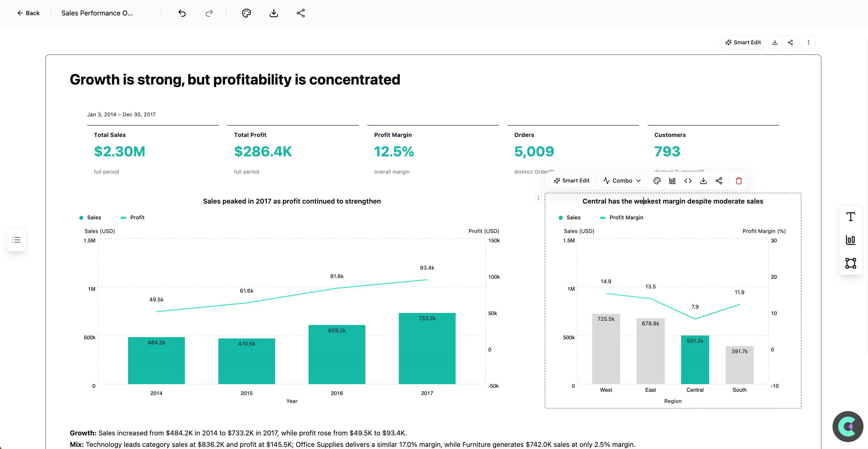The height and width of the screenshot is (449, 868).
Task: Click the page-level Smart Edit button
Action: coord(743,42)
